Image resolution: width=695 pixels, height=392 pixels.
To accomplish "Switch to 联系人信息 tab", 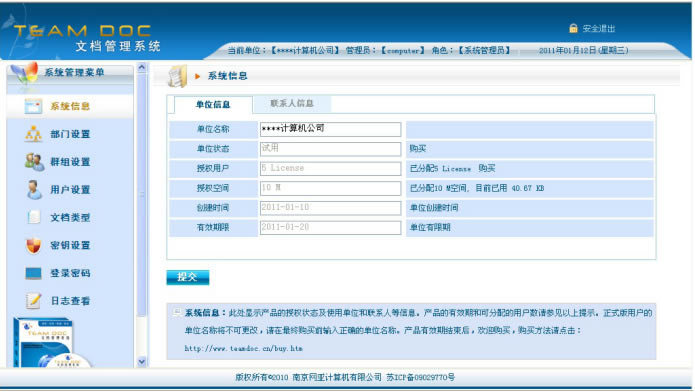I will [x=292, y=103].
